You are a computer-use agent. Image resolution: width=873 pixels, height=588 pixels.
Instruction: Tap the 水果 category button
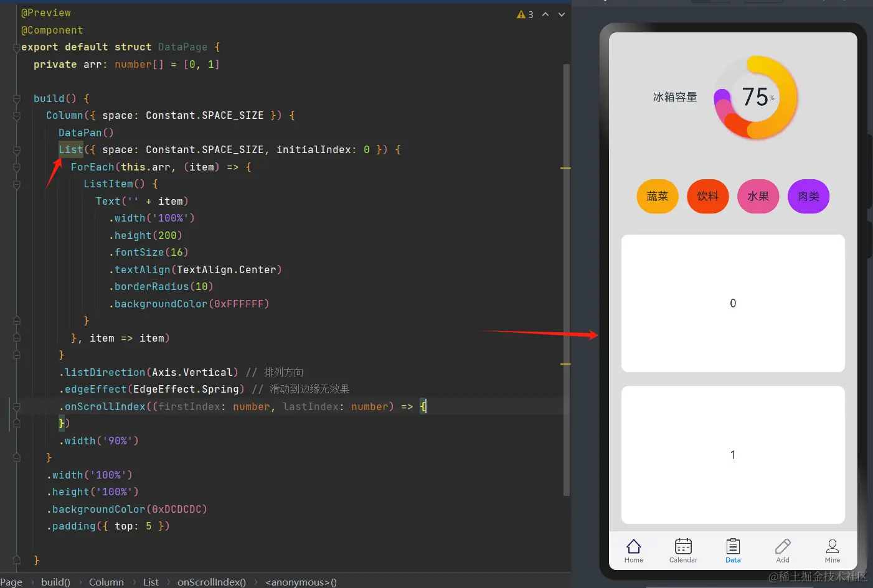pyautogui.click(x=758, y=197)
